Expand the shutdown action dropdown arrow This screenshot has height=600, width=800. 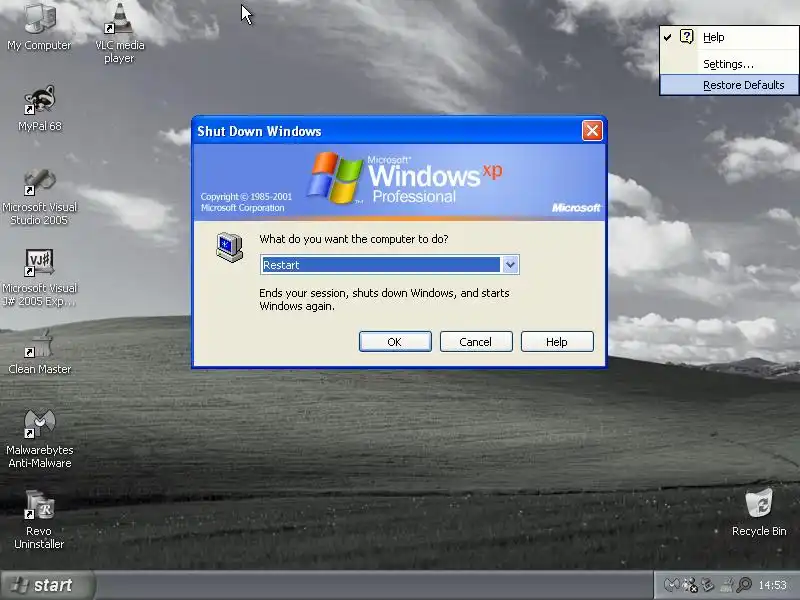click(x=510, y=265)
